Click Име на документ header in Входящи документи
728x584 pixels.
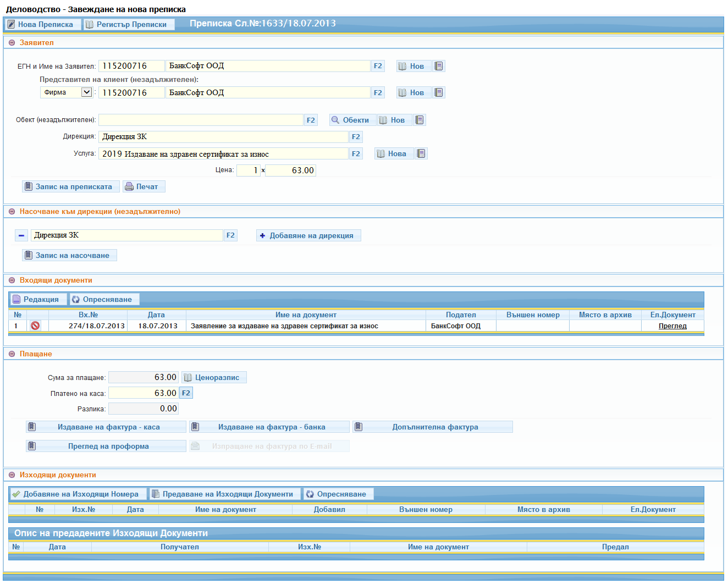tap(306, 315)
